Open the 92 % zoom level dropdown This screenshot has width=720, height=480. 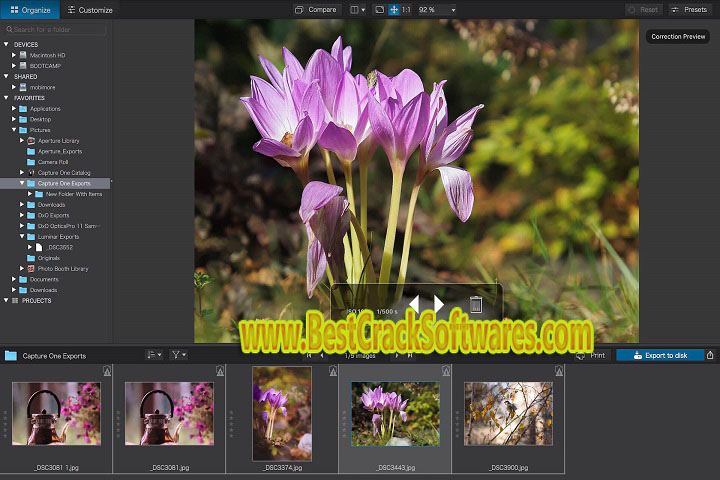point(437,10)
